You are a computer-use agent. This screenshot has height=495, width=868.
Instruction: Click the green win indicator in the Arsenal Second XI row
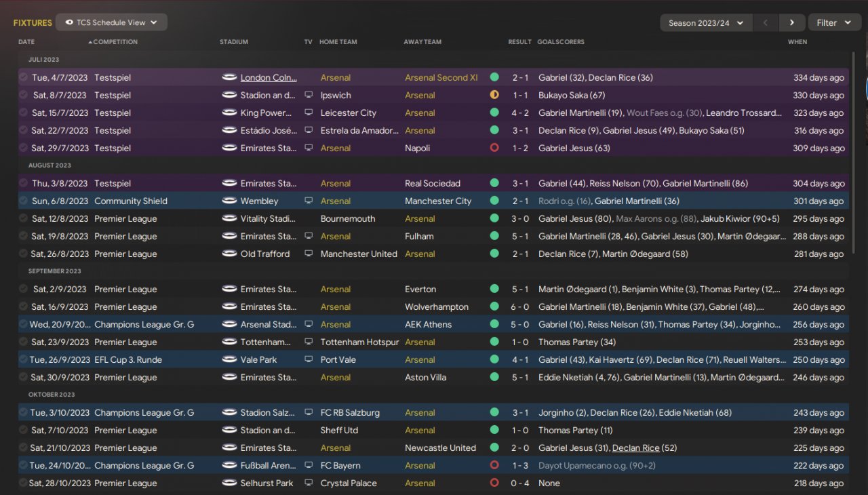[494, 77]
